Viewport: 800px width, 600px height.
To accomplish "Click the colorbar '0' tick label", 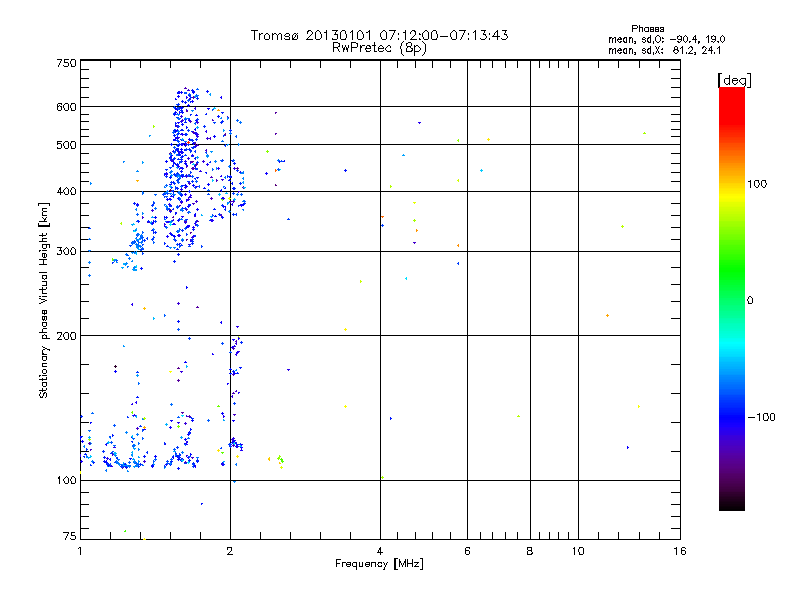I will pyautogui.click(x=750, y=301).
